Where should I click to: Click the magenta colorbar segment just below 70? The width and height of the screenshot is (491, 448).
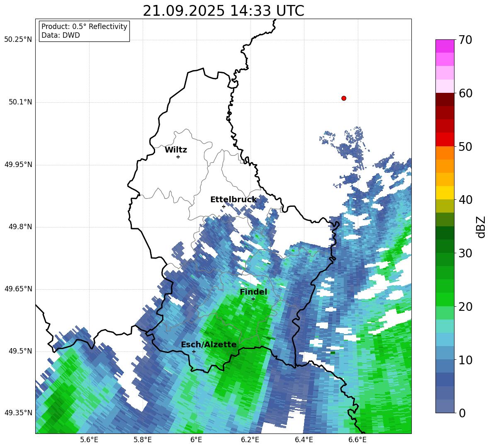click(445, 46)
